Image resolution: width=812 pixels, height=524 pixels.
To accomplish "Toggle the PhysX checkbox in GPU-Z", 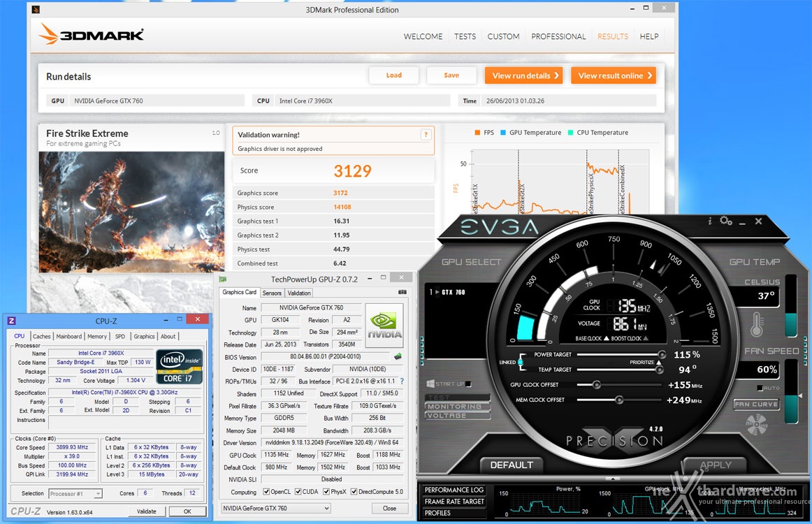I will (x=326, y=492).
